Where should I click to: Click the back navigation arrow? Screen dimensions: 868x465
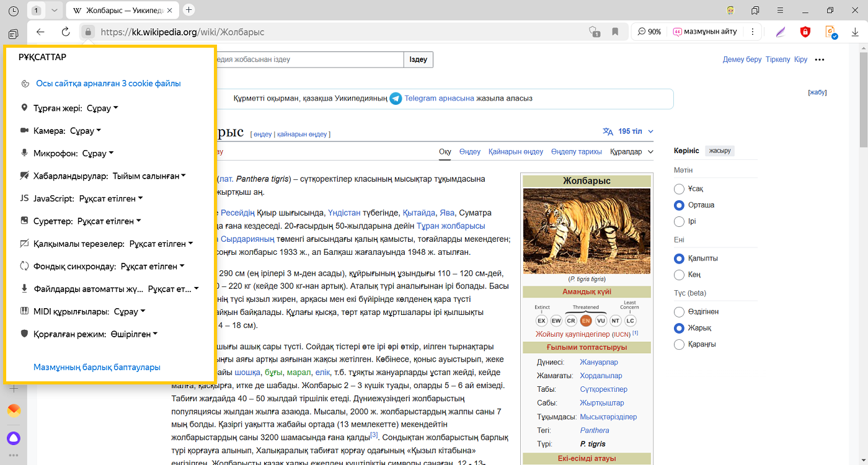coord(40,32)
